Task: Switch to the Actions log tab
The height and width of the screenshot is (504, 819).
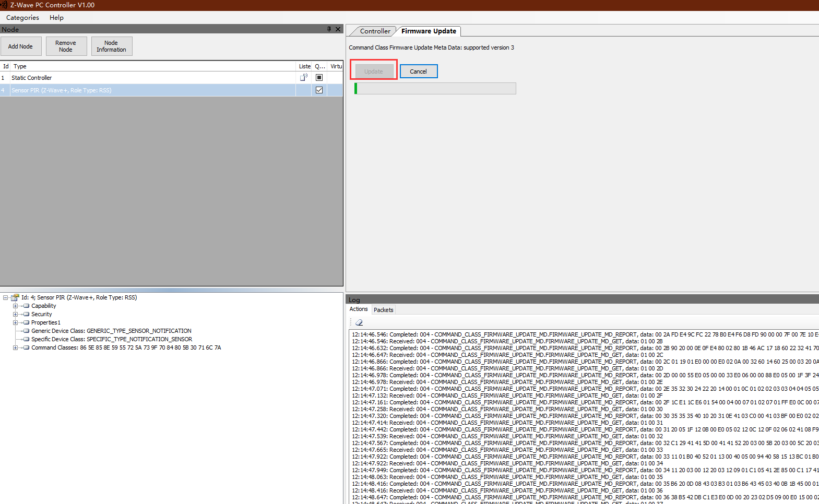Action: click(359, 309)
